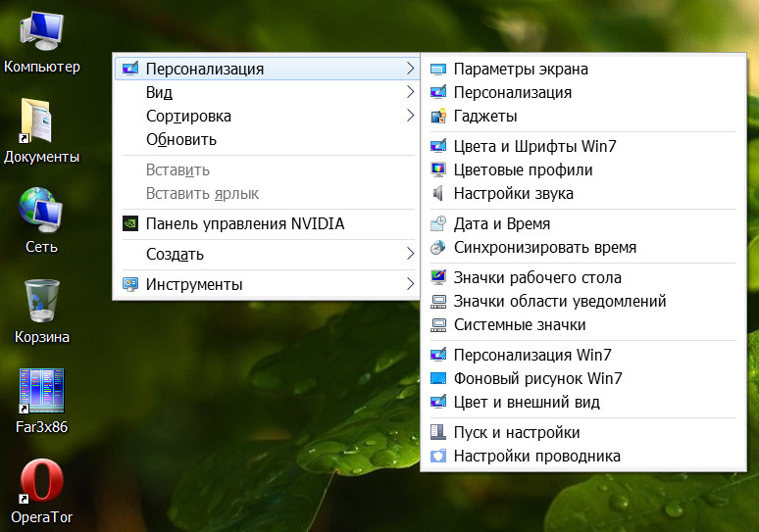The image size is (759, 532).
Task: Click the blue icon for Фоновый рисунок Win7
Action: pos(438,378)
